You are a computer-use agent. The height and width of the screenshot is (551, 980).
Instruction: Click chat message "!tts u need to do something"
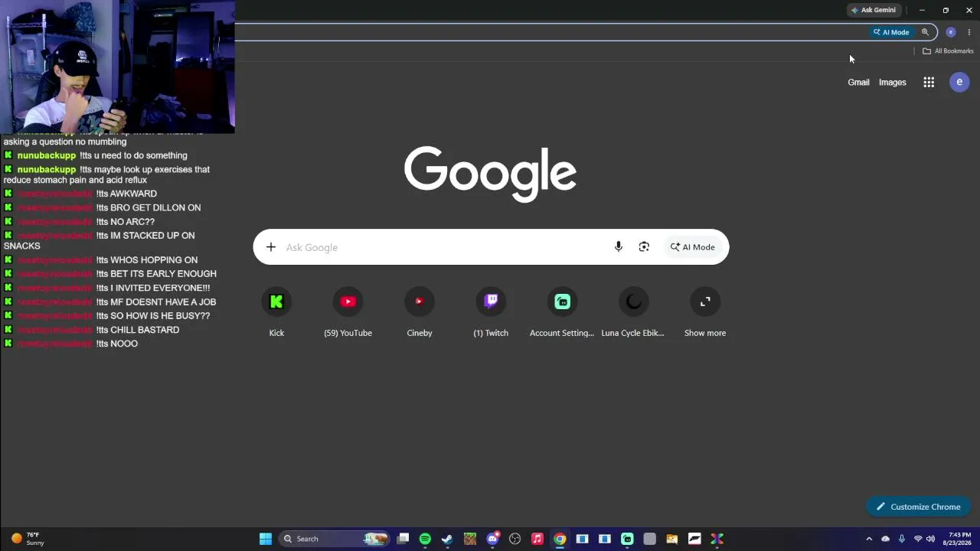click(133, 155)
